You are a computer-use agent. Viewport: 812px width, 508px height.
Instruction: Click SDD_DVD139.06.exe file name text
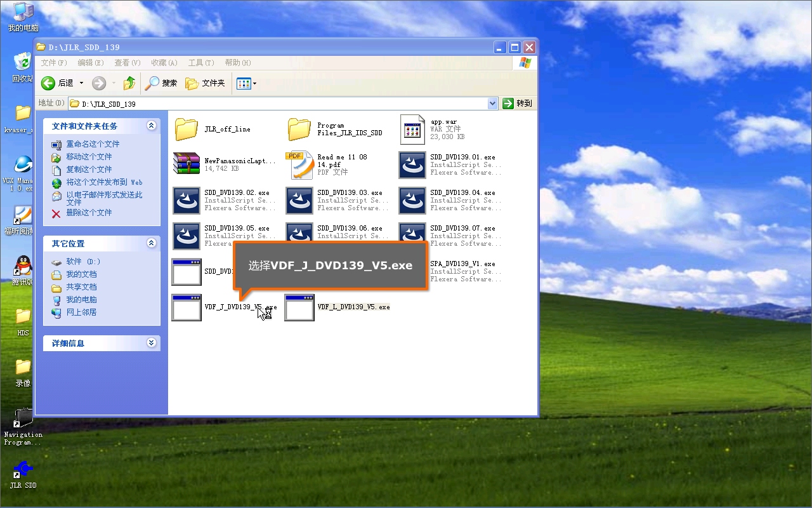350,228
